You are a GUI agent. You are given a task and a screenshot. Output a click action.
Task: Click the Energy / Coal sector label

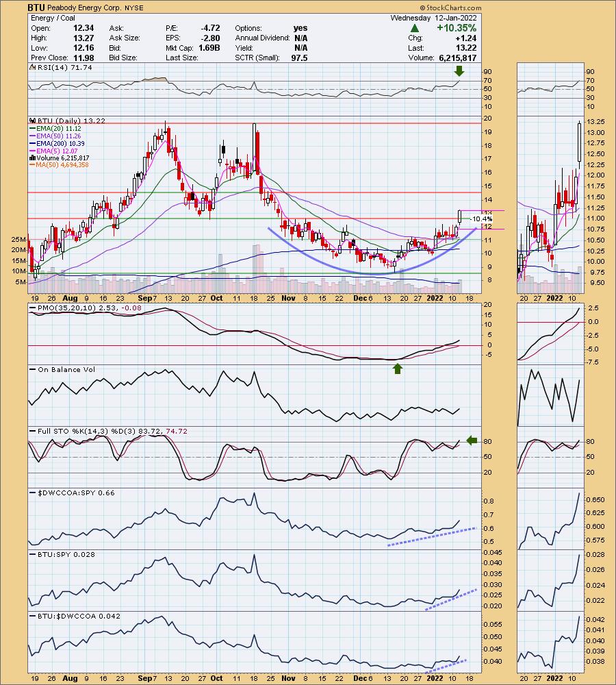click(x=53, y=18)
